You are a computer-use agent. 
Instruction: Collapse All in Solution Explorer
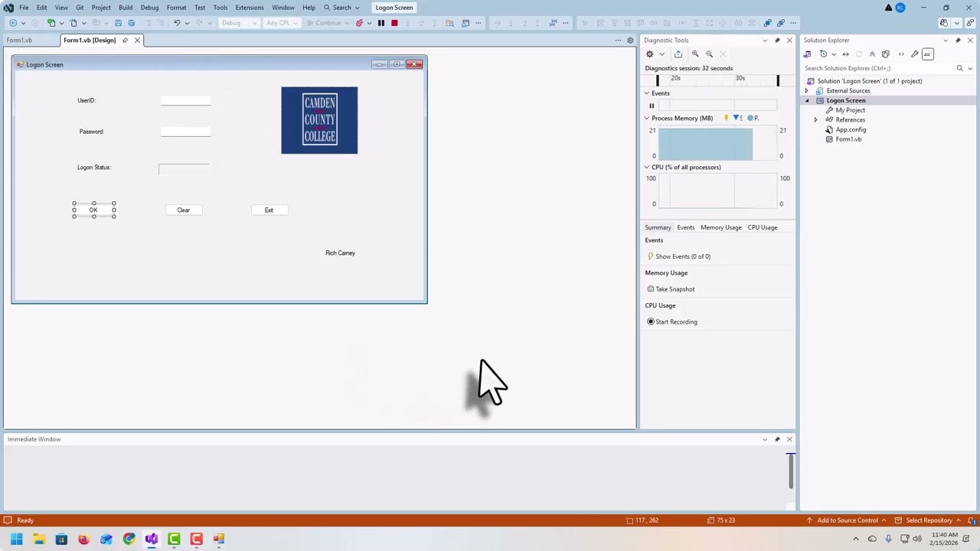(872, 54)
